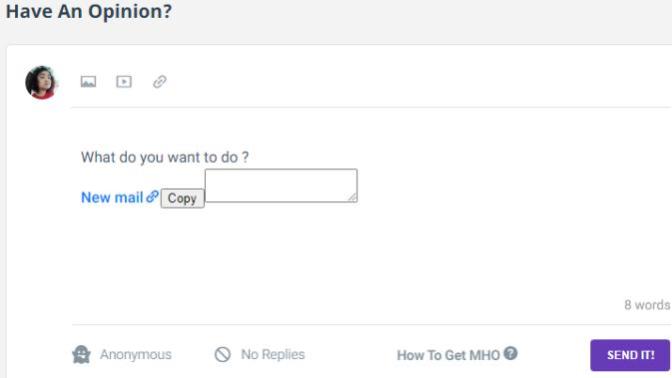Open the user profile avatar
The width and height of the screenshot is (672, 378).
[41, 82]
